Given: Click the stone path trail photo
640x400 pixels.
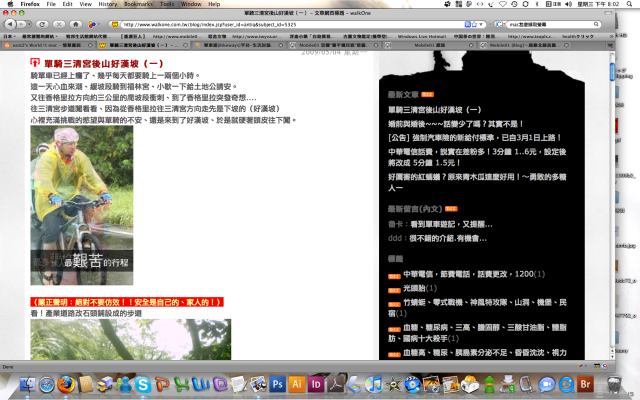Looking at the screenshot, I should 131,340.
